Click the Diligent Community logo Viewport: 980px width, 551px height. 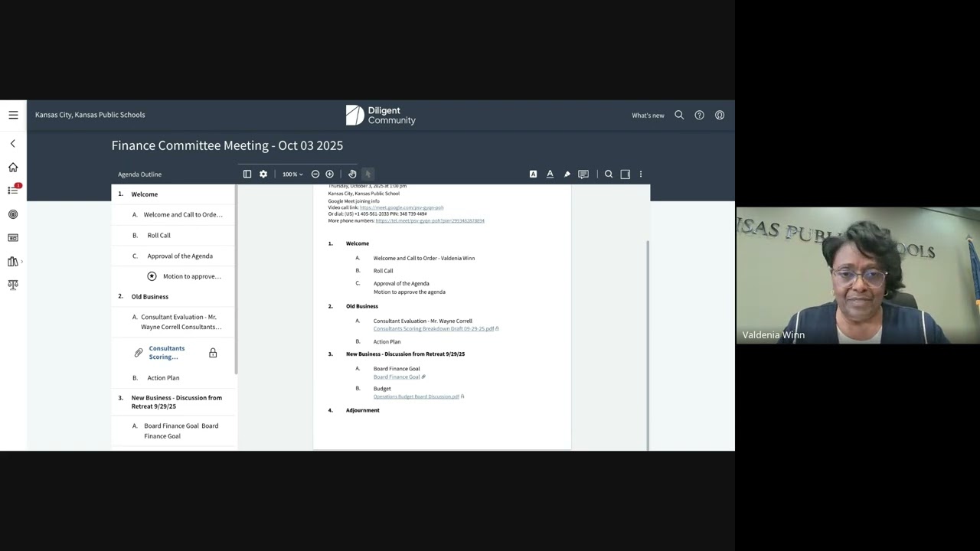pyautogui.click(x=381, y=115)
